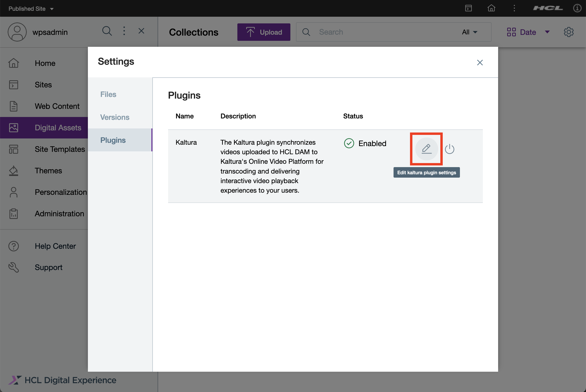Toggle the Digital Assets navigation item

(58, 127)
